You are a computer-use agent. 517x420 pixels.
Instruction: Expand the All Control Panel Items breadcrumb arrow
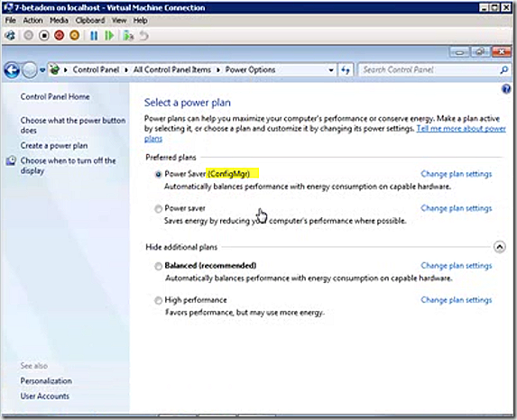[x=218, y=69]
